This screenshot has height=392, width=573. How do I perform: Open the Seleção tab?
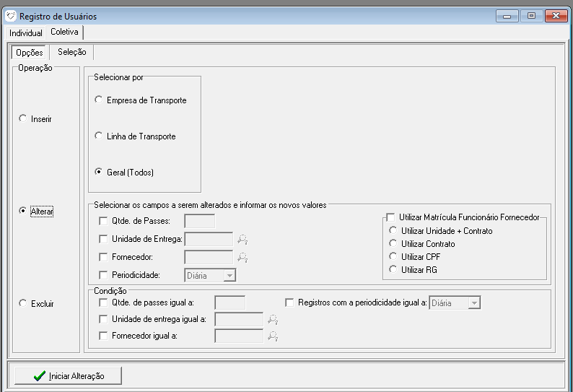(x=72, y=52)
